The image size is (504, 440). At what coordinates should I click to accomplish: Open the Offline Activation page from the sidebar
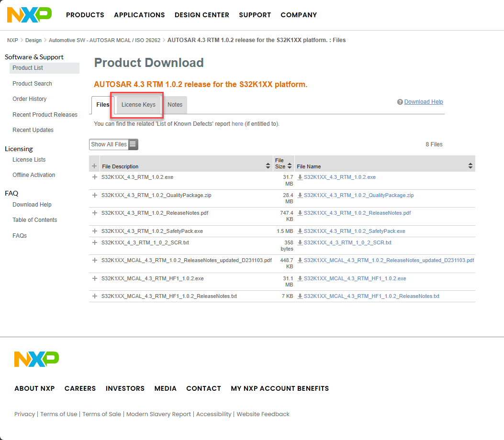pos(34,175)
